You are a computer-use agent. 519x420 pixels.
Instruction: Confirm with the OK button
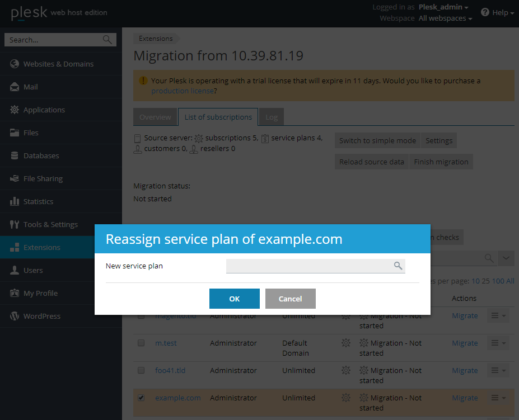(x=235, y=299)
